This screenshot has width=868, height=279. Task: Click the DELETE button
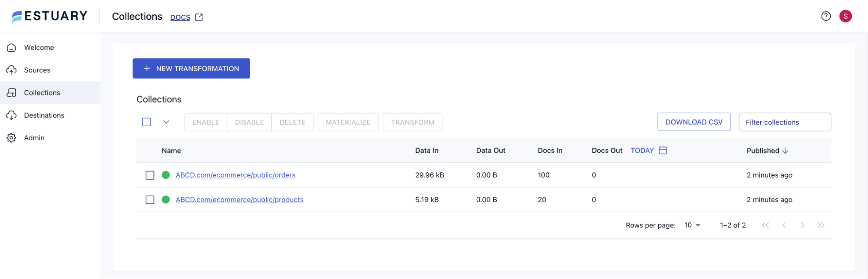[x=293, y=122]
